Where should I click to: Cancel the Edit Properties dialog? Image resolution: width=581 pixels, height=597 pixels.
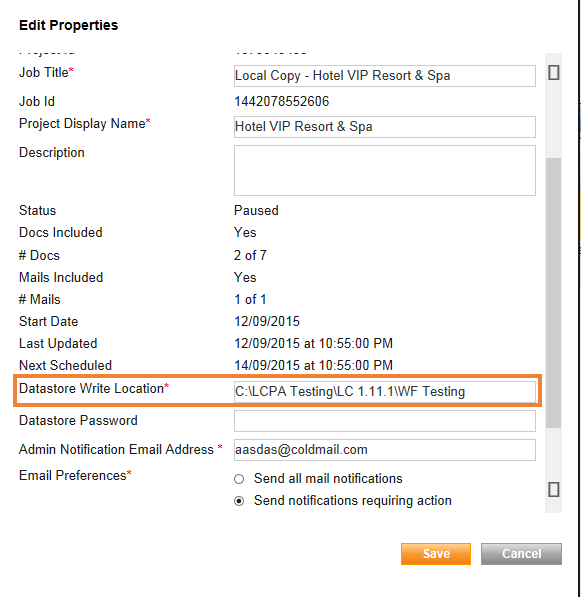coord(521,554)
